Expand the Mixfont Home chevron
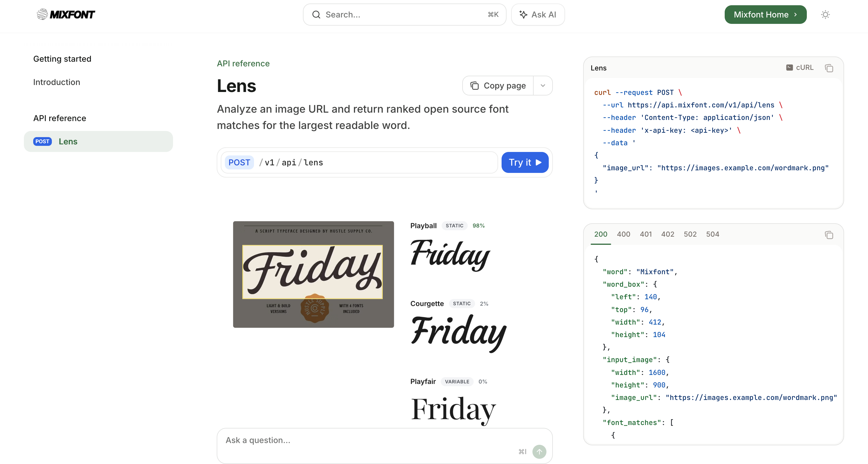The width and height of the screenshot is (868, 464). point(795,15)
